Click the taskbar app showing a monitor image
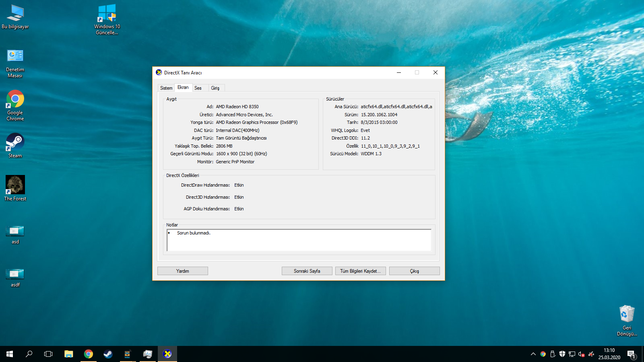The width and height of the screenshot is (644, 362). click(147, 354)
